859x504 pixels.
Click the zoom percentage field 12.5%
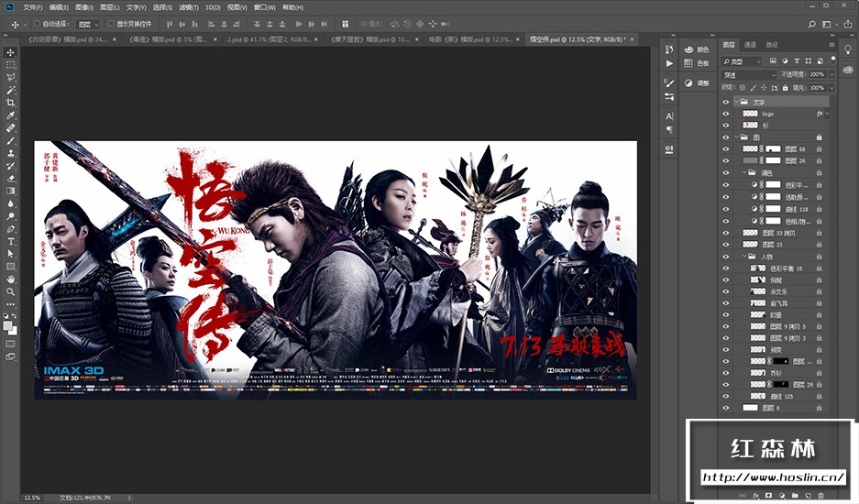[32, 498]
